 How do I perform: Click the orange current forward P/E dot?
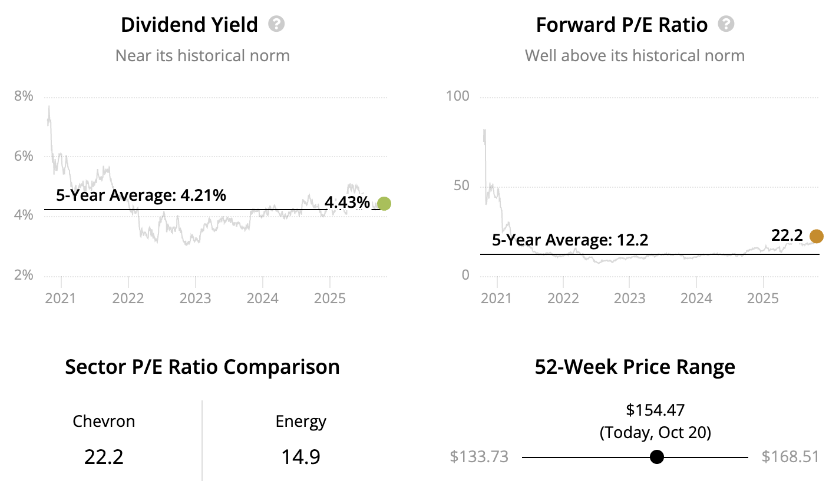coord(817,237)
